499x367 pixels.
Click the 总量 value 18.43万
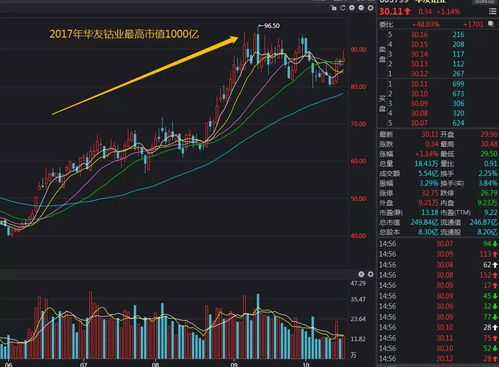point(426,164)
